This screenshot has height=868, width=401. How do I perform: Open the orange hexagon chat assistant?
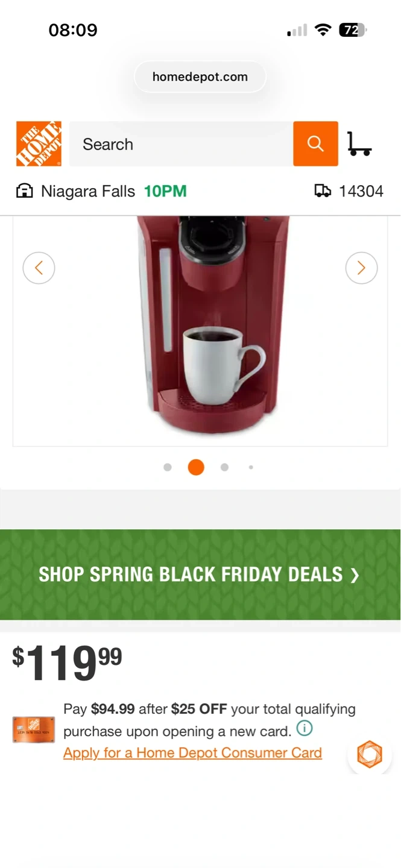coord(370,754)
